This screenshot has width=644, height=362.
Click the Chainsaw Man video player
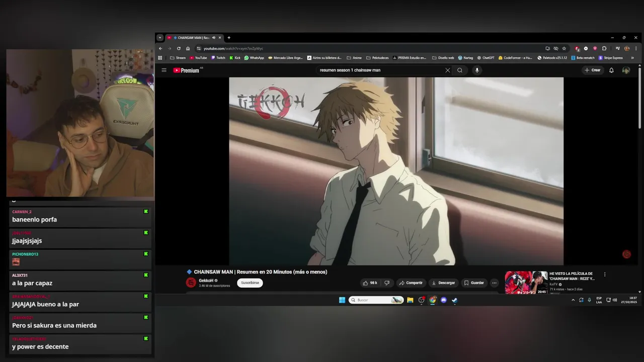[396, 171]
